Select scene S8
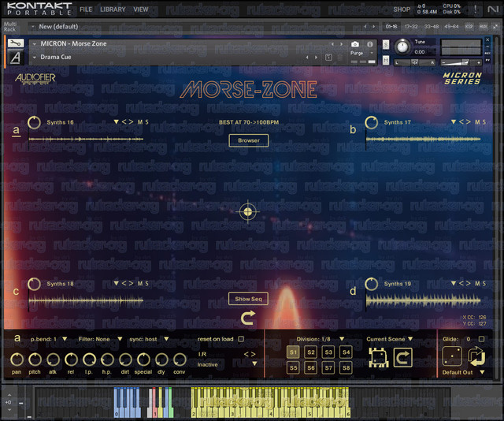Viewport: 504px width, 421px height. point(346,367)
